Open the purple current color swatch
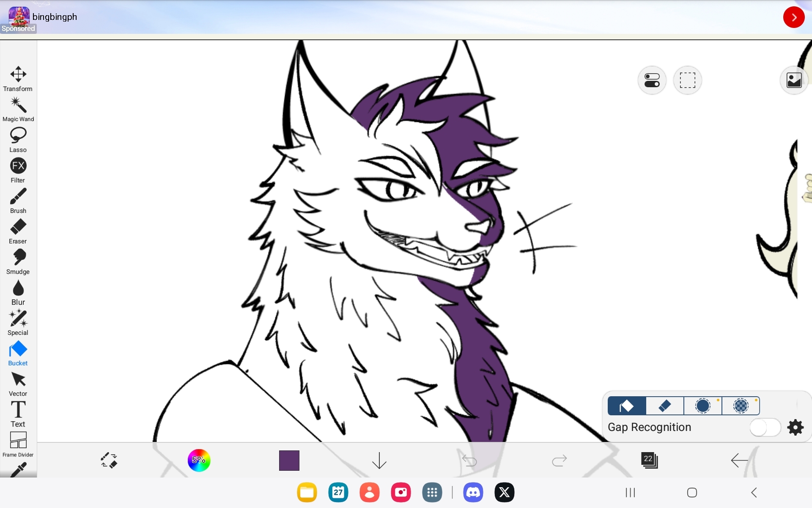Image resolution: width=812 pixels, height=508 pixels. [x=289, y=461]
